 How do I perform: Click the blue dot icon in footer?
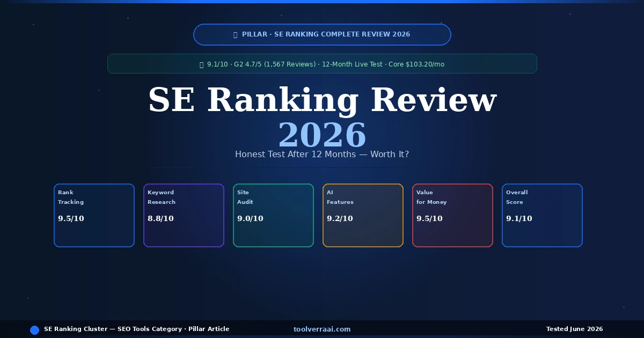35,330
